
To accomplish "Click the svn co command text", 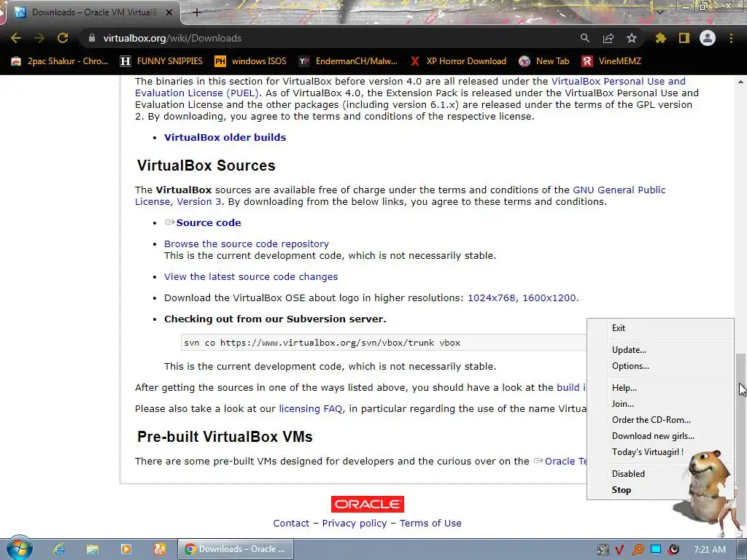I will coord(322,343).
